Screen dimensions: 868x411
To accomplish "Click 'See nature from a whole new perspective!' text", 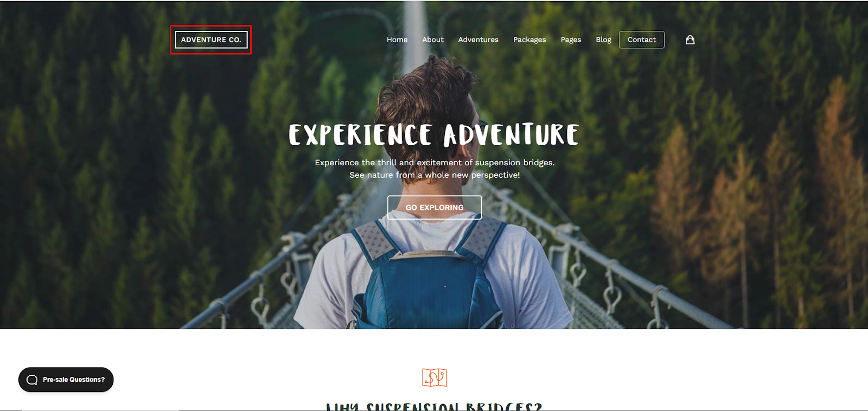I will click(435, 175).
